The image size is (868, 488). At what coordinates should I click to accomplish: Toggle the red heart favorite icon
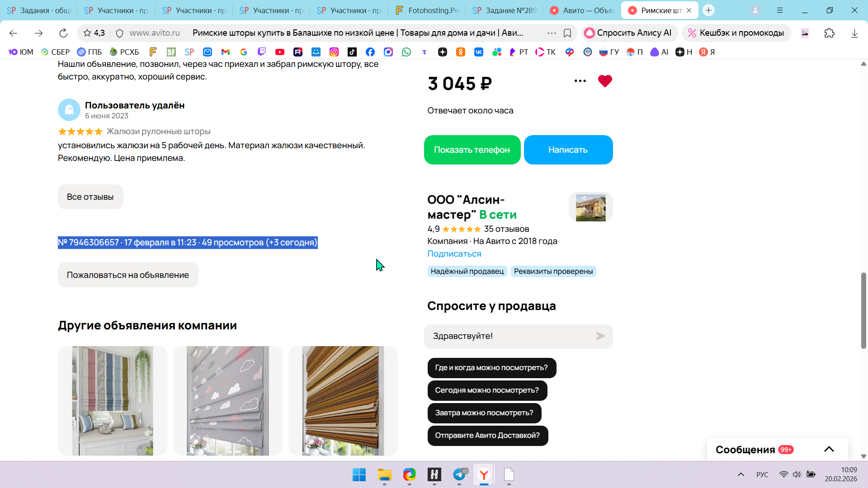click(604, 81)
